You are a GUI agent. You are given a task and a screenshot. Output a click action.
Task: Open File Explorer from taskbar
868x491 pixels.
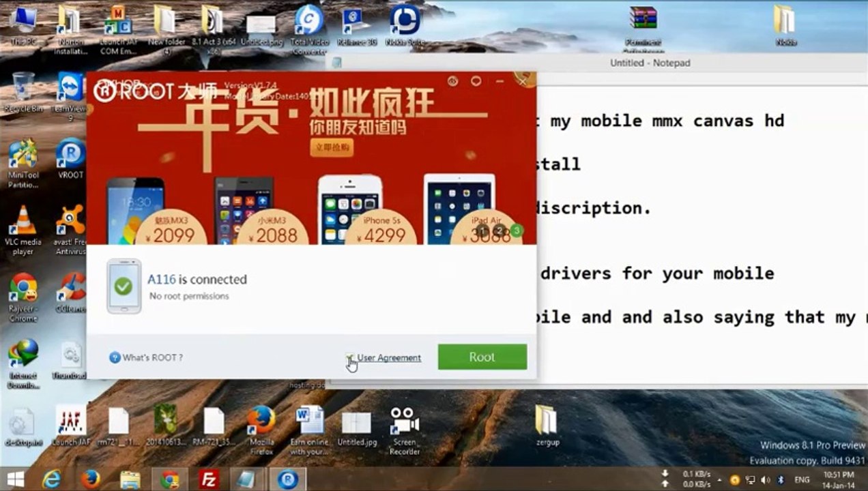[130, 479]
